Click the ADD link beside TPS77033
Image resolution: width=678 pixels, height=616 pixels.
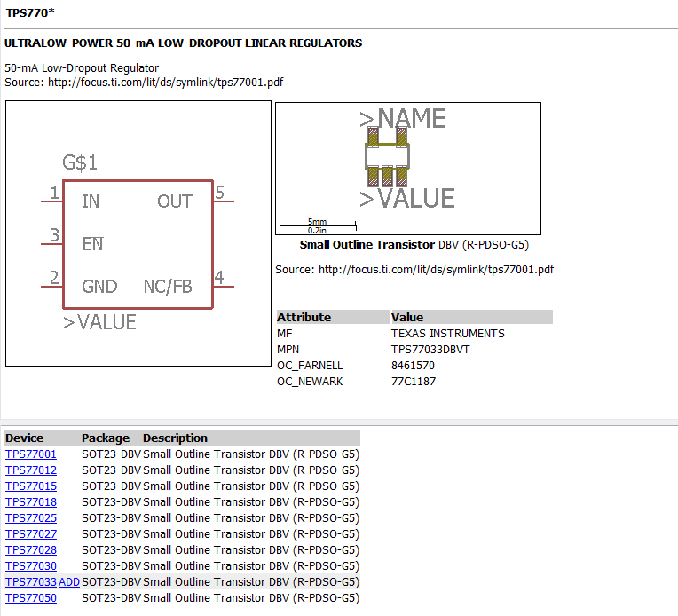tap(69, 582)
